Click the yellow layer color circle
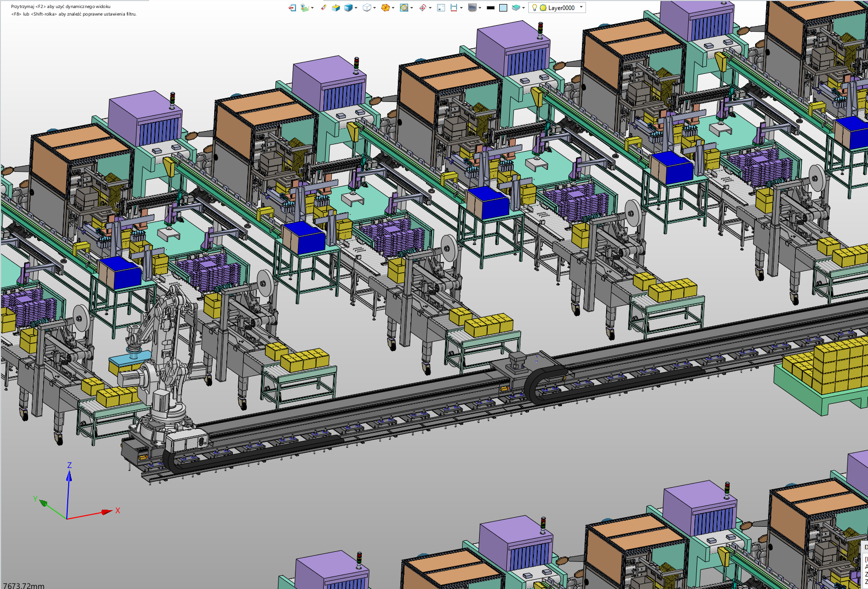 (x=543, y=8)
